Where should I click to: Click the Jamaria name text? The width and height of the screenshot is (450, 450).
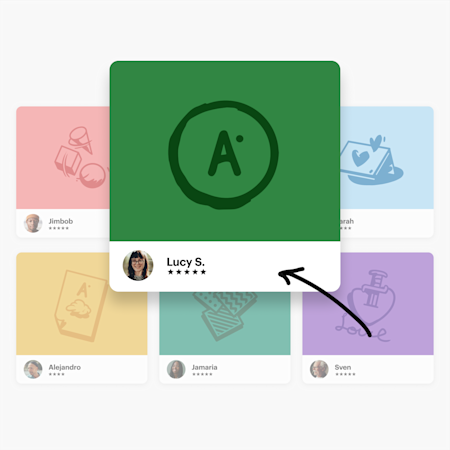204,367
